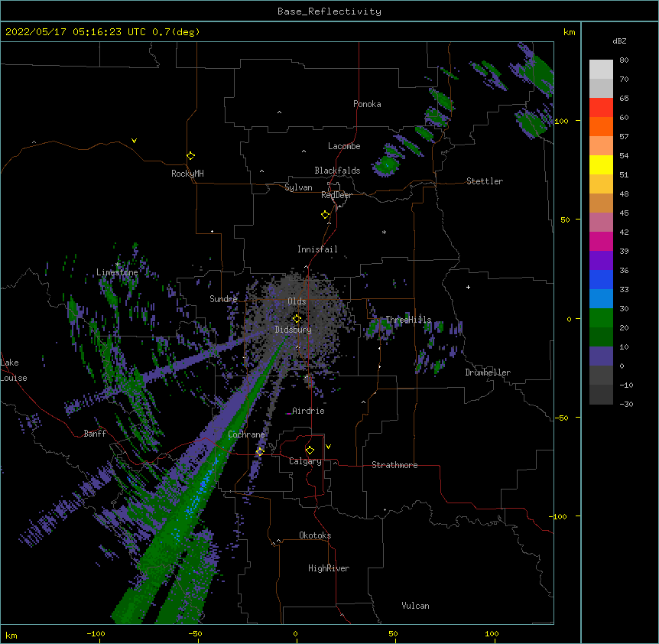Image resolution: width=659 pixels, height=644 pixels.
Task: Click the Cochrane label
Action: 246,434
